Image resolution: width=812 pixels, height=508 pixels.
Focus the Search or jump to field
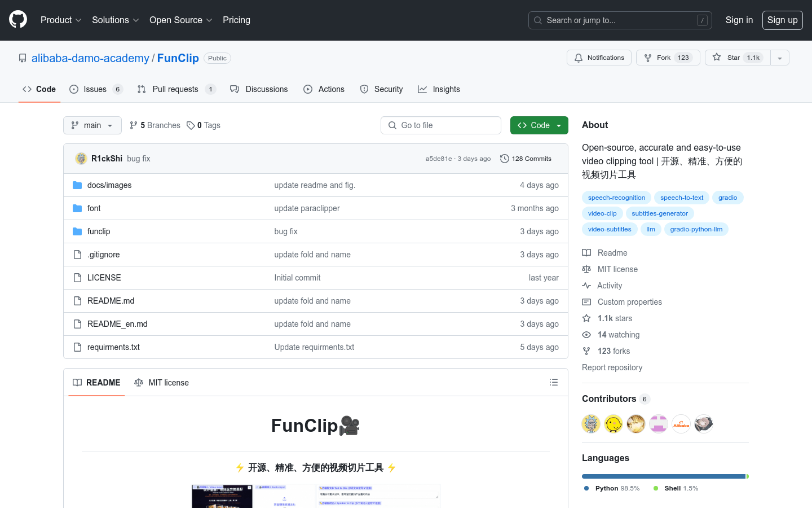[x=620, y=20]
